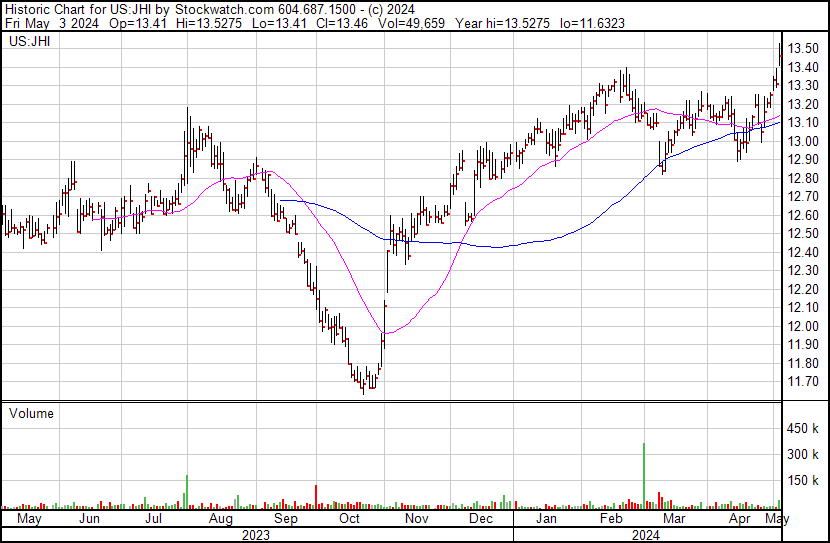
Task: Click the 13.50 price axis label
Action: pos(804,49)
